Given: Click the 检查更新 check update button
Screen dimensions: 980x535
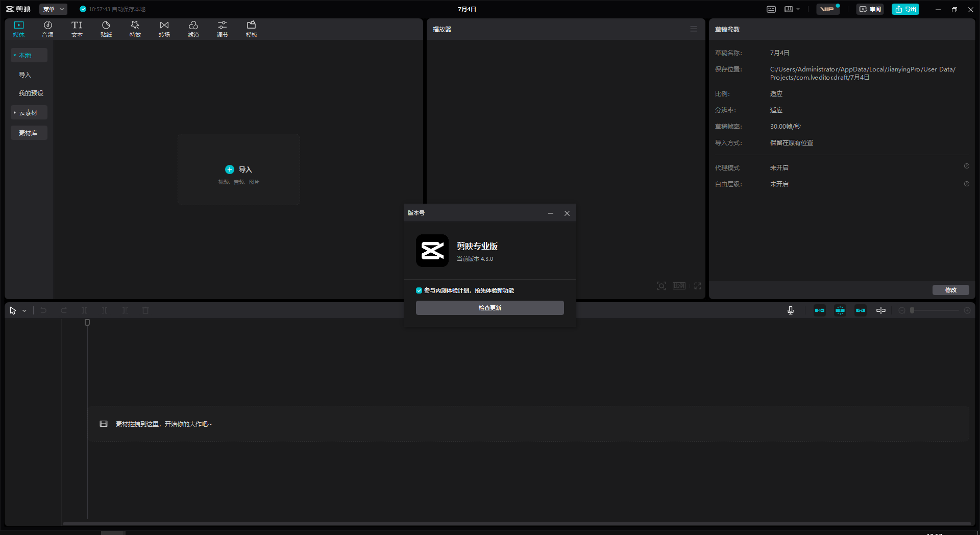Looking at the screenshot, I should click(490, 308).
